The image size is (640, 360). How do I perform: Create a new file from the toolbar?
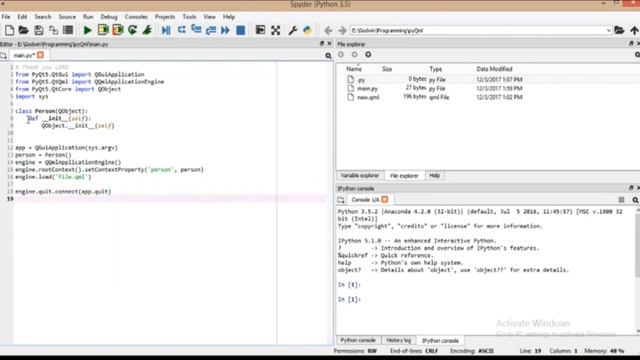[x=9, y=30]
